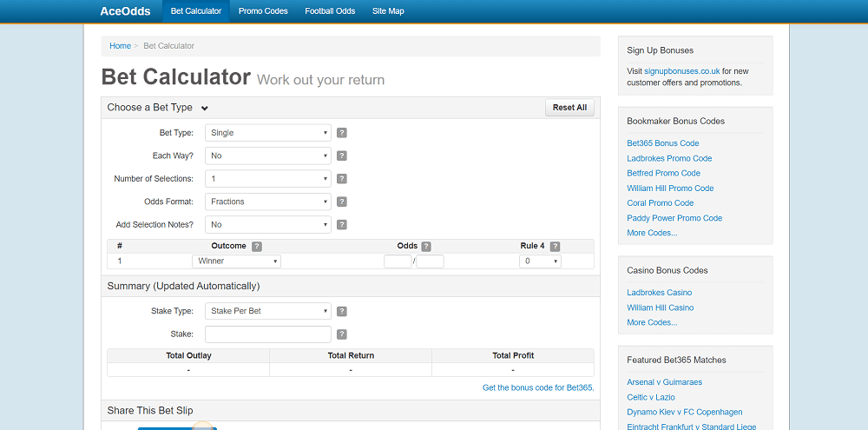
Task: Open the signupbonuses.co.uk link
Action: 682,71
